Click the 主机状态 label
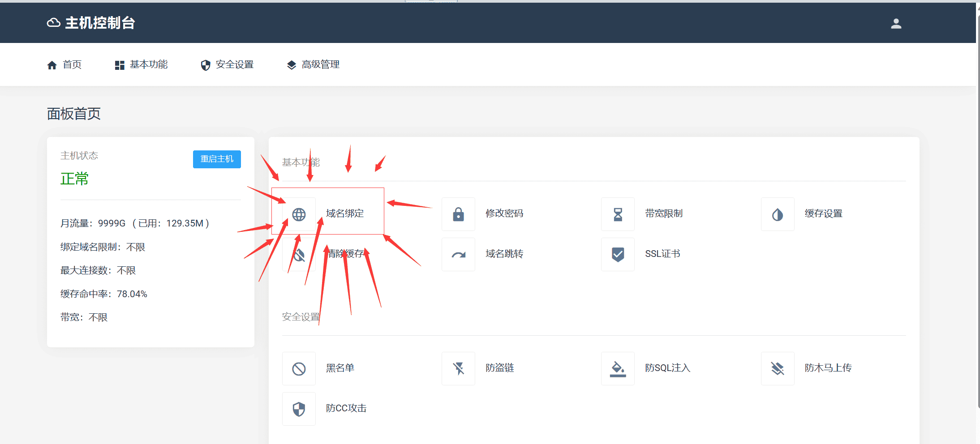Image resolution: width=980 pixels, height=444 pixels. (79, 156)
